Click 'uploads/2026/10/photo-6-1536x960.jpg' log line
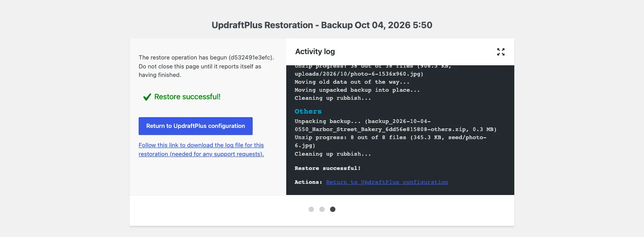 pos(359,74)
